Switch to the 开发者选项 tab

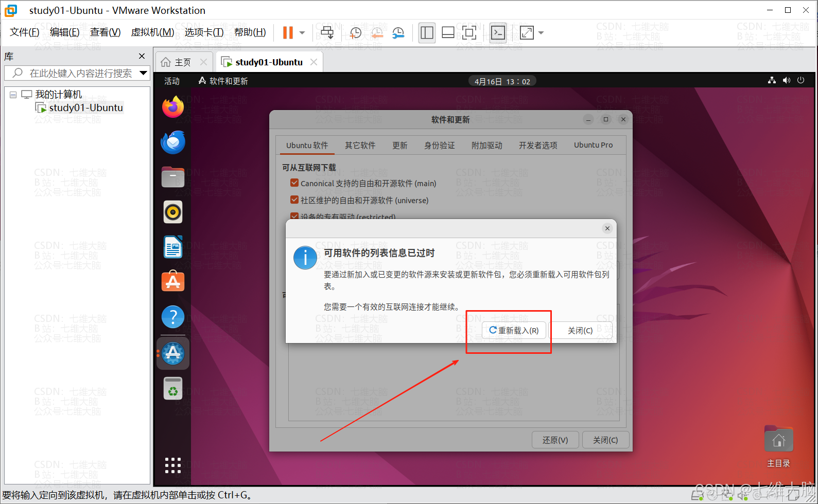(x=538, y=146)
